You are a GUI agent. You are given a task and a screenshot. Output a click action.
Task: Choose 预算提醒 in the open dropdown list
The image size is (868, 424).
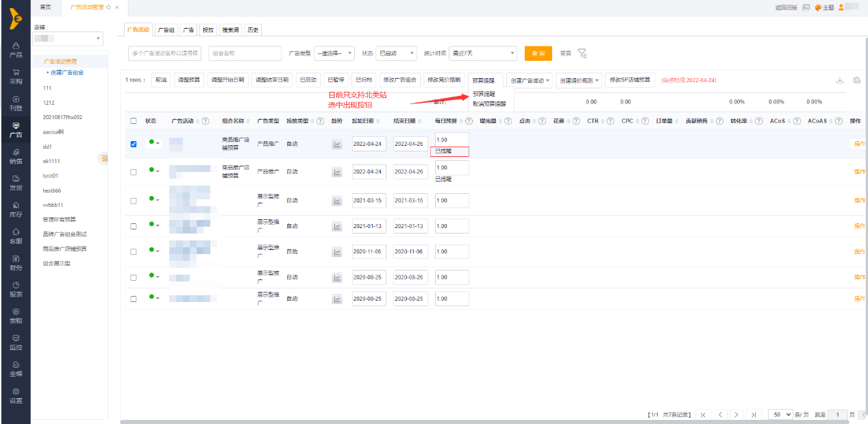click(484, 95)
